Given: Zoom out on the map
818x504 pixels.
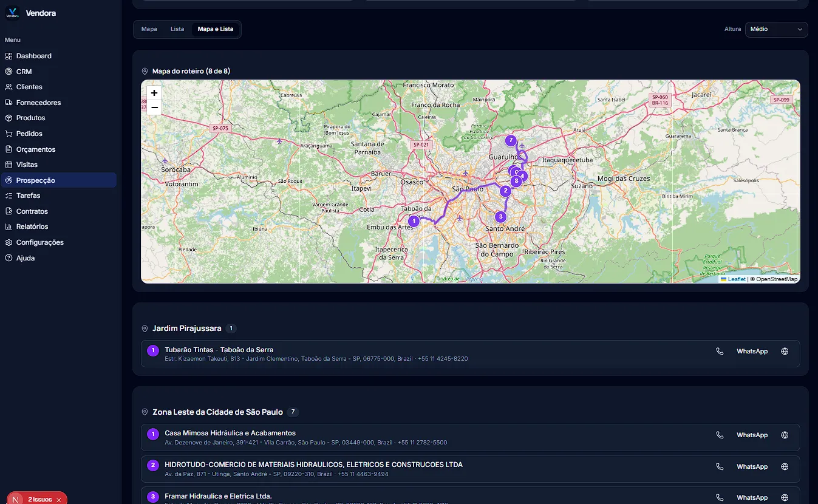Looking at the screenshot, I should click(x=154, y=107).
